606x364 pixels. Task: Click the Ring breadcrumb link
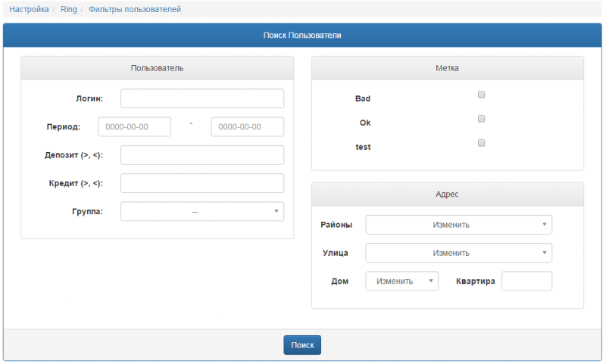(x=69, y=10)
